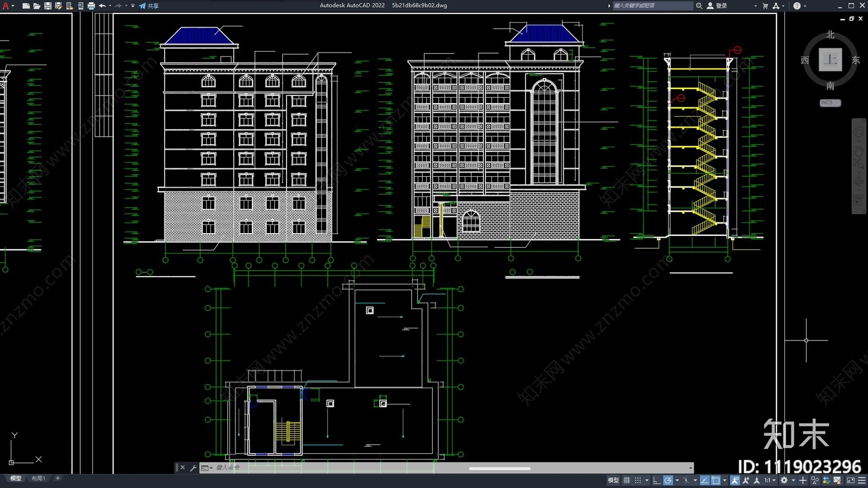Toggle the drawing grid display
Screen dimensions: 868x488
pyautogui.click(x=627, y=480)
